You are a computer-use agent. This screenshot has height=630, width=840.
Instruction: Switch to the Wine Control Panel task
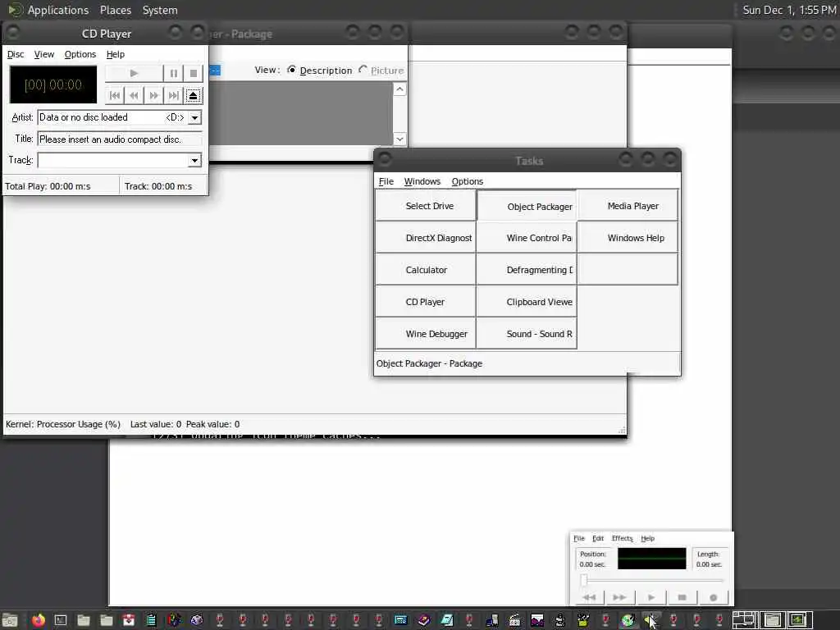(x=527, y=238)
